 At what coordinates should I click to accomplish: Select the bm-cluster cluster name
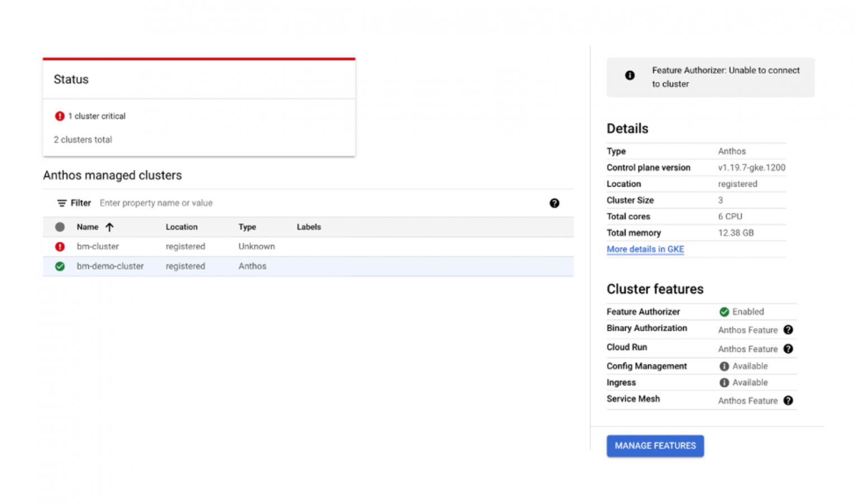point(98,246)
